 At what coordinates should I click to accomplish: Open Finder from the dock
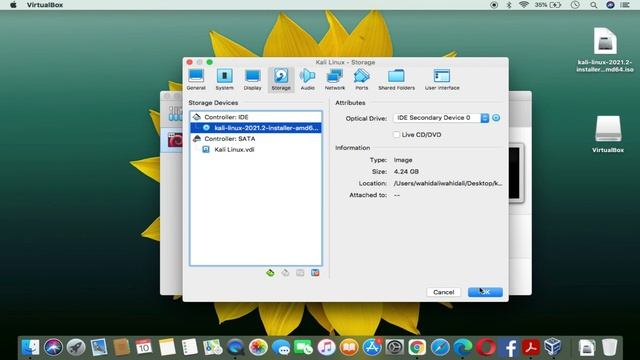point(31,347)
